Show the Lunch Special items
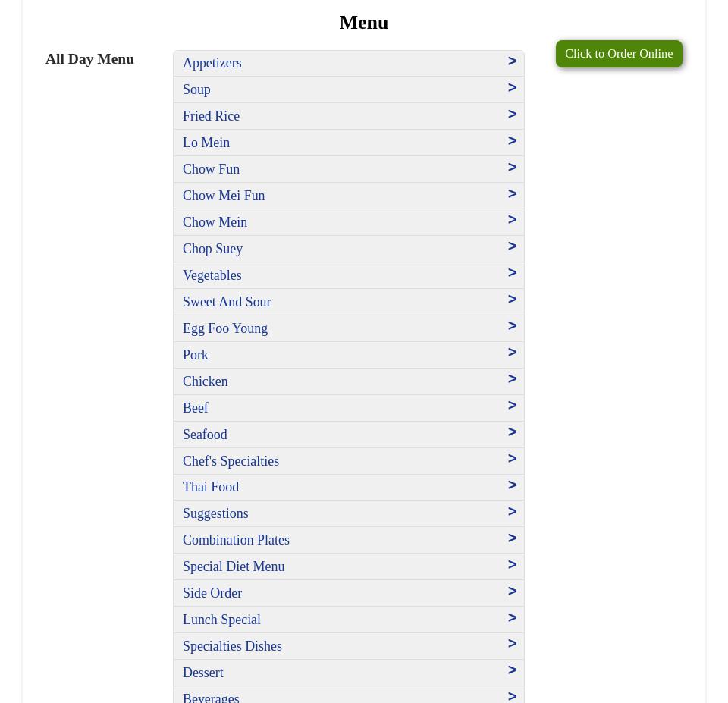This screenshot has height=703, width=728. pos(221,620)
